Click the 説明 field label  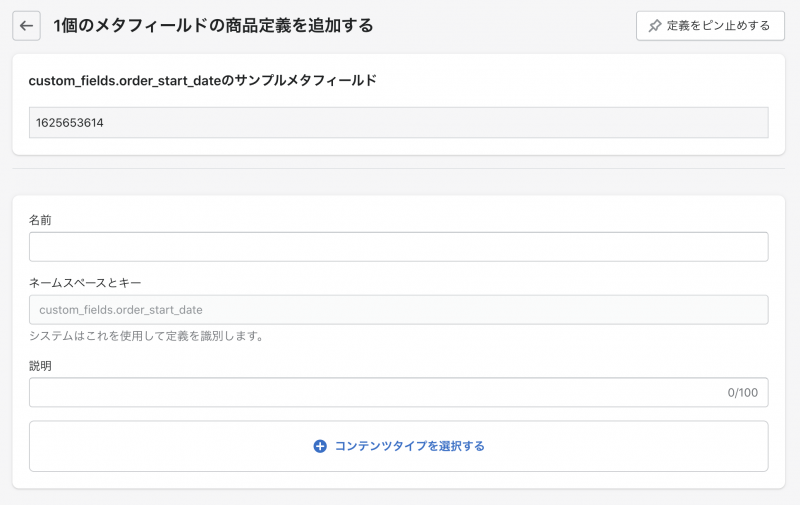40,366
